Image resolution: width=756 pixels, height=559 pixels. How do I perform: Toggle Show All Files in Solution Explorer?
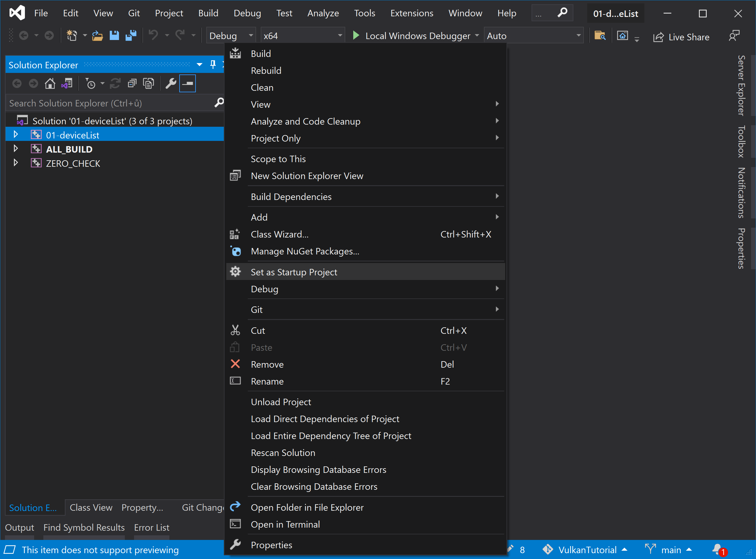[x=148, y=84]
